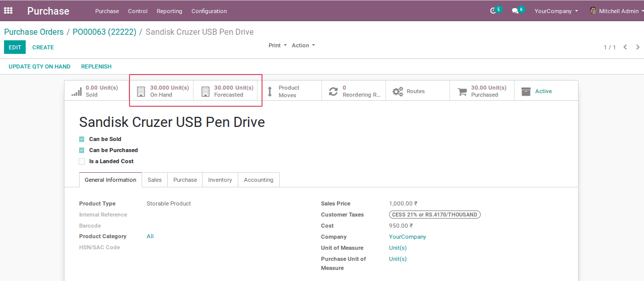The height and width of the screenshot is (281, 644).
Task: Click the Storable Product type value
Action: click(x=169, y=203)
